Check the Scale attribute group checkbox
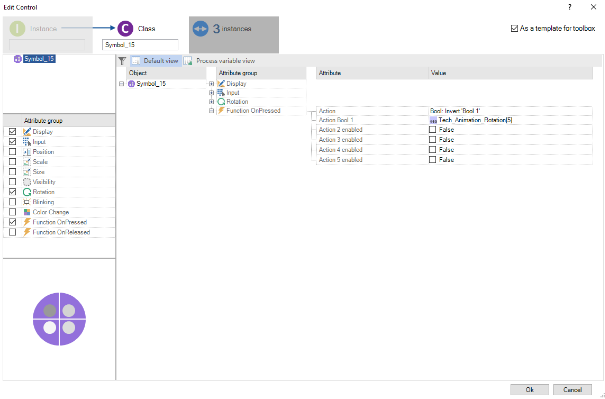This screenshot has height=399, width=605. (12, 162)
